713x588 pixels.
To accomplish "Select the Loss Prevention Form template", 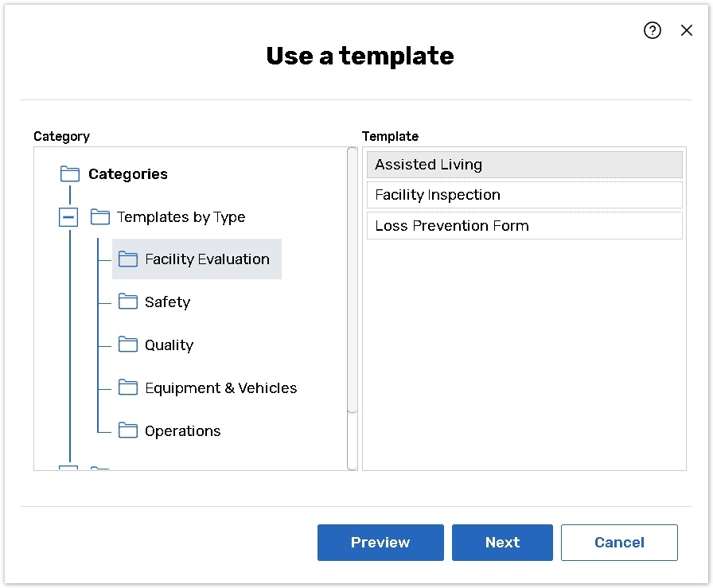I will point(524,225).
